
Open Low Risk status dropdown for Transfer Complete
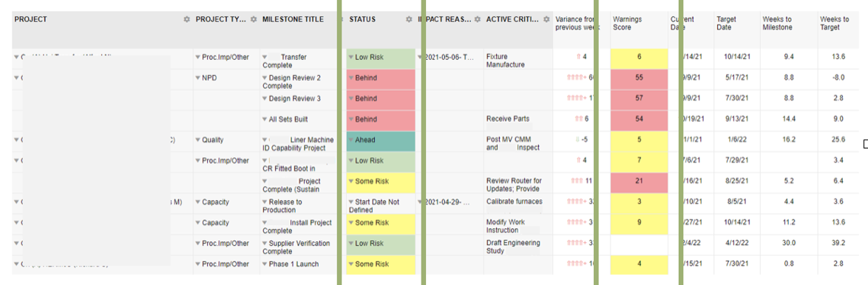pyautogui.click(x=351, y=58)
